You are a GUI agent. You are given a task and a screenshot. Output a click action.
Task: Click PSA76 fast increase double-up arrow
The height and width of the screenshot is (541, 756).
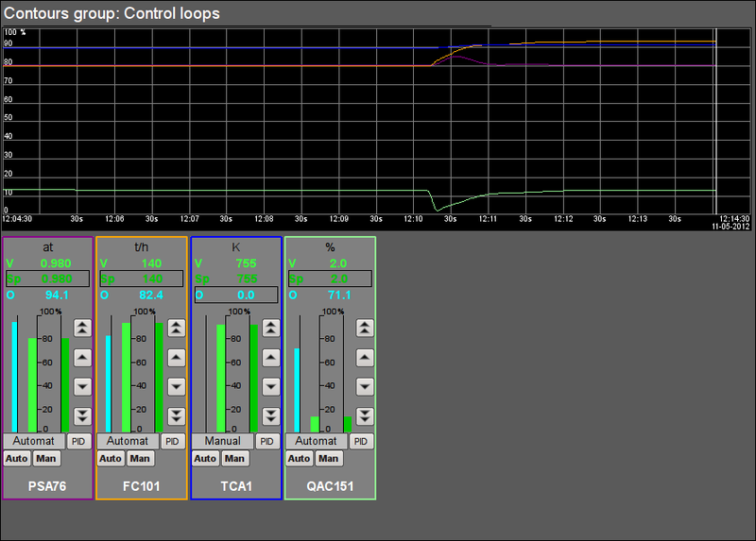pos(82,328)
